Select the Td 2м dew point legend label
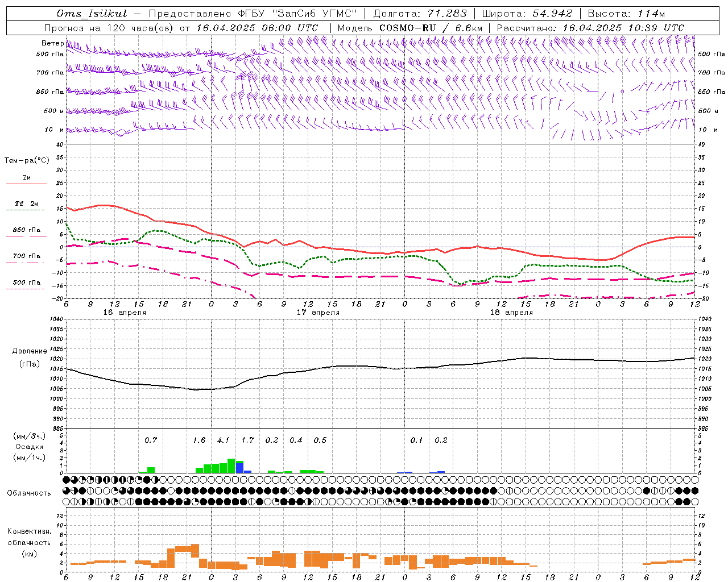This screenshot has width=728, height=582. (x=26, y=203)
